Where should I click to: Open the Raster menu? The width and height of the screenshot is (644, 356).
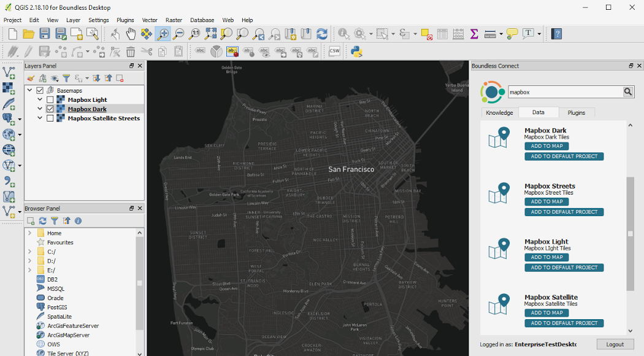(x=174, y=20)
